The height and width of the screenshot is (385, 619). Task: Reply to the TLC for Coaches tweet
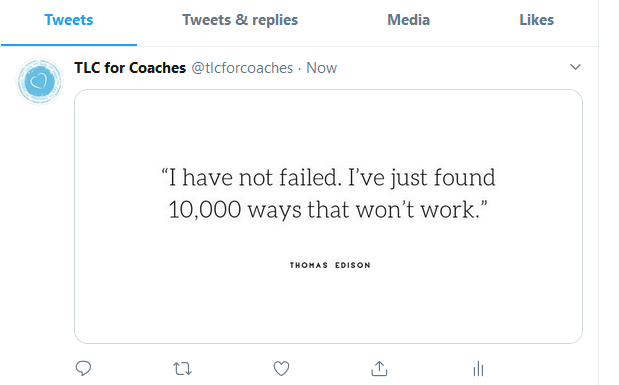(x=83, y=368)
